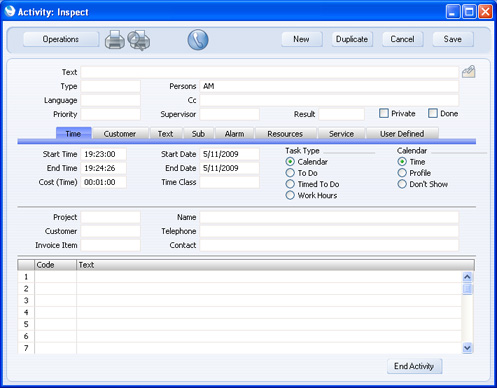Screen dimensions: 497x388
Task: Click the Cc field
Action: pos(329,100)
